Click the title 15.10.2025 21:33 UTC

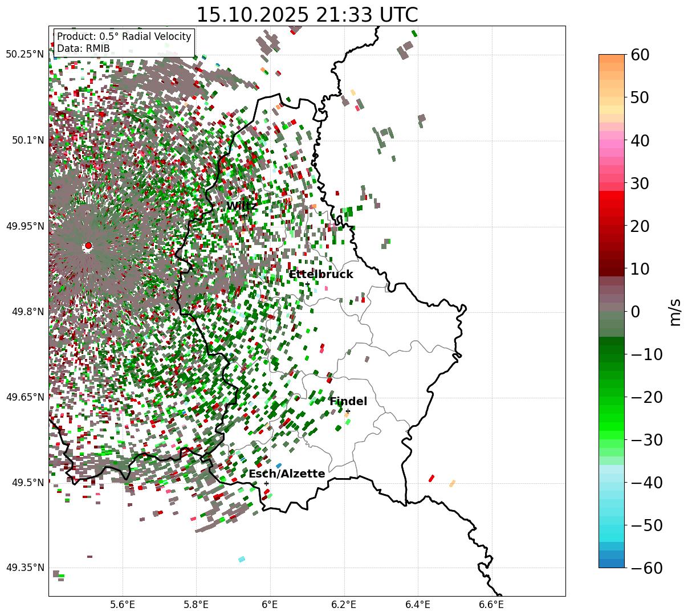[x=307, y=14]
